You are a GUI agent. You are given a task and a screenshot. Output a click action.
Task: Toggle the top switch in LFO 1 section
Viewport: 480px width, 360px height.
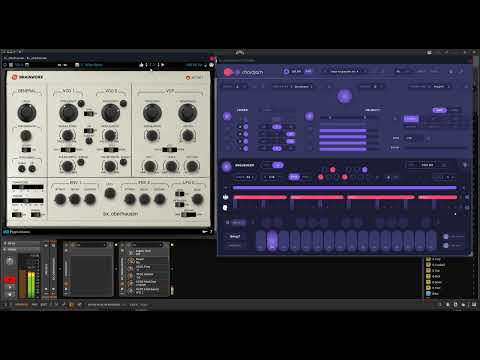(179, 194)
